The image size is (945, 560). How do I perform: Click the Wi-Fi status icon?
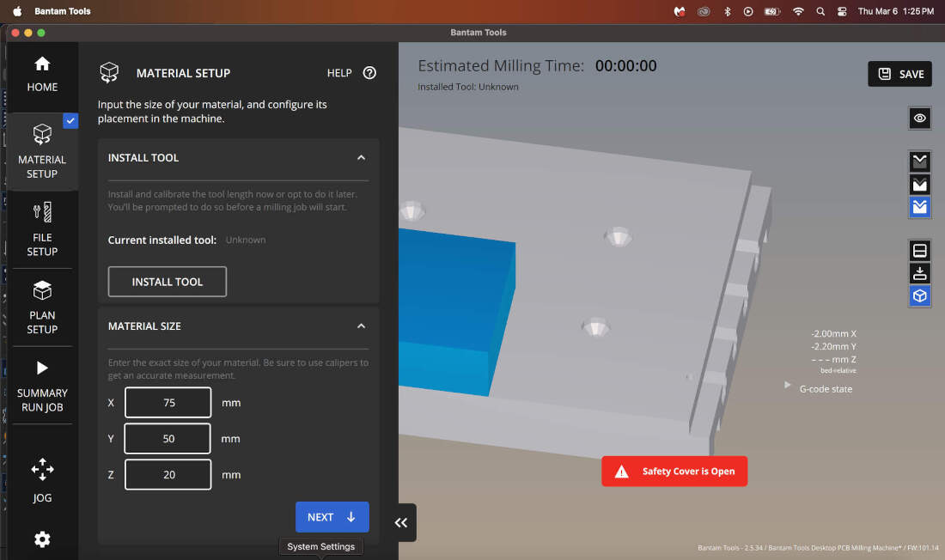(x=798, y=11)
